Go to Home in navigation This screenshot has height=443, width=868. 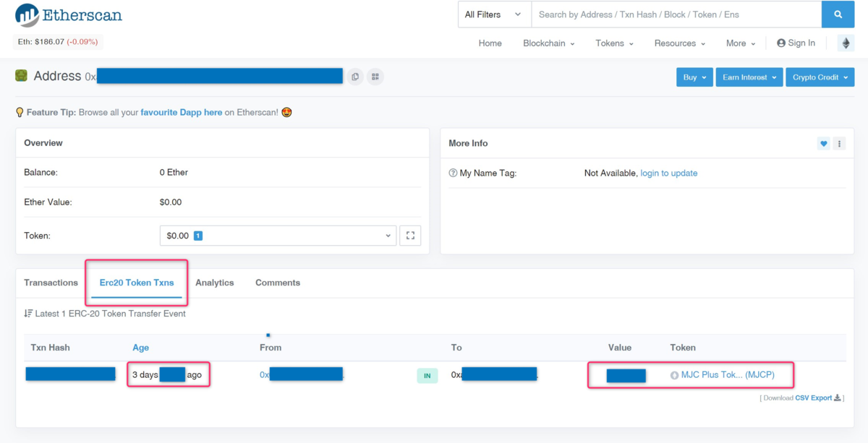(490, 43)
